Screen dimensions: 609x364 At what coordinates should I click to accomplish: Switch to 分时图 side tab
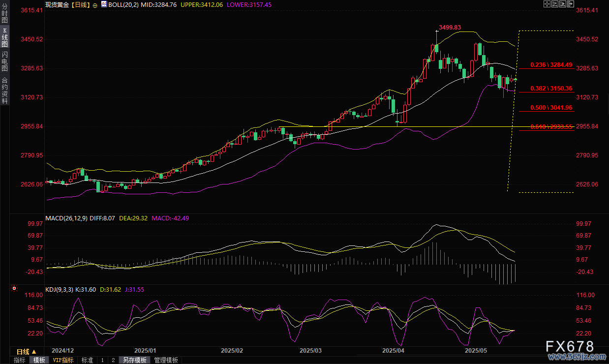click(4, 14)
